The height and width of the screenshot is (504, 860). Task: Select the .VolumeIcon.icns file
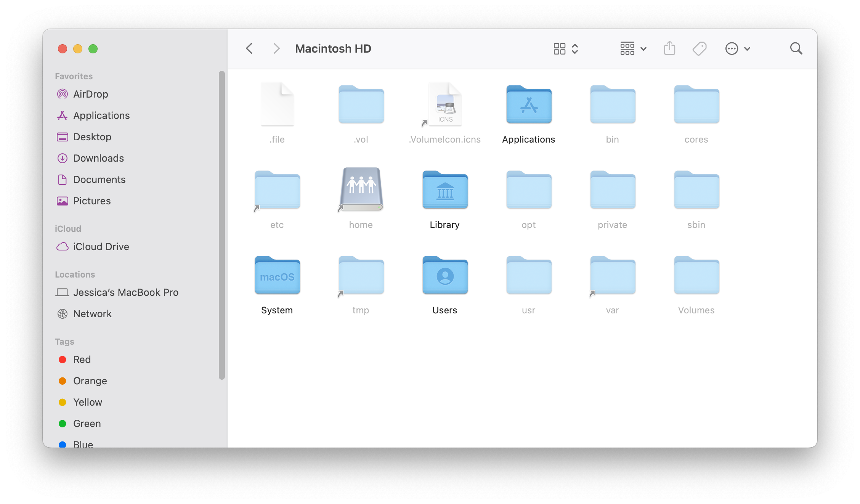(444, 104)
